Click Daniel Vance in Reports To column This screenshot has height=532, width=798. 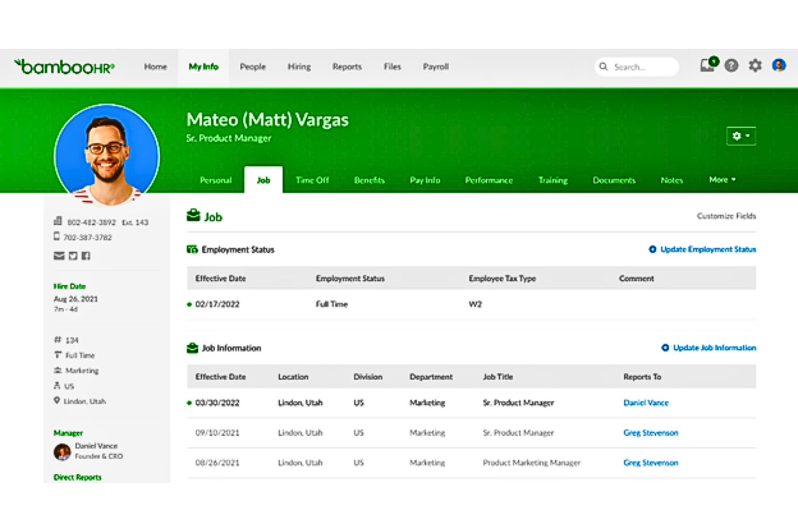click(645, 403)
